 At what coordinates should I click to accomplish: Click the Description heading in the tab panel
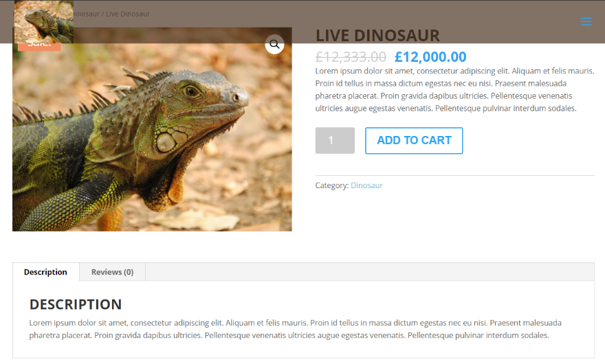pos(76,304)
